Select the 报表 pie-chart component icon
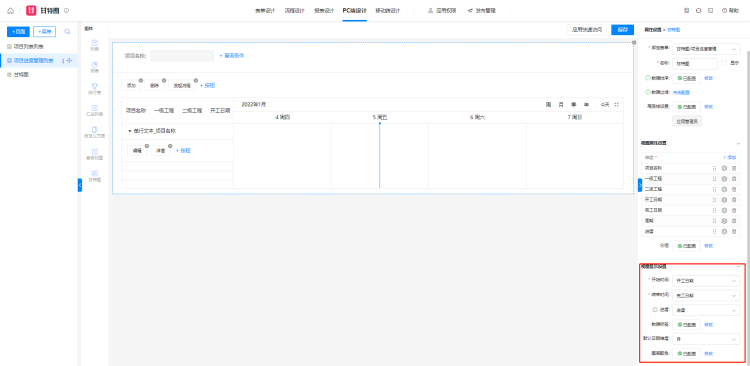 (x=95, y=65)
